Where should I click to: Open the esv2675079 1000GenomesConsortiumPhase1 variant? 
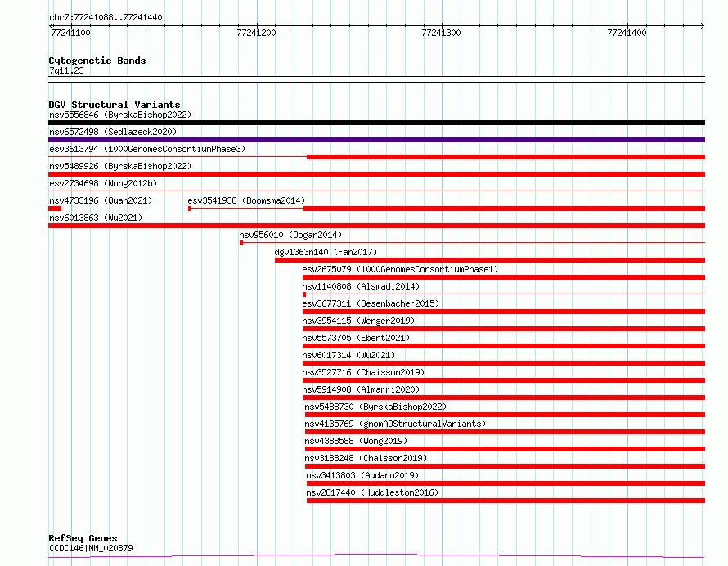pos(400,270)
